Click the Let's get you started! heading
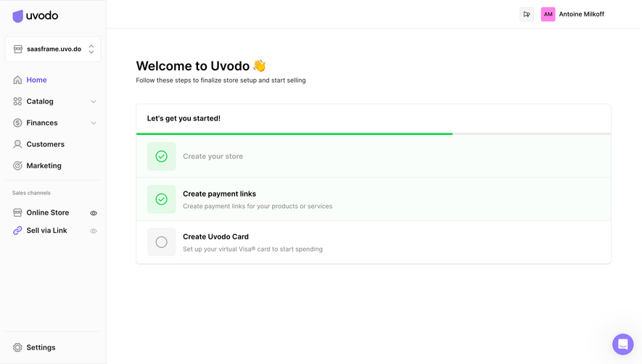642x364 pixels. click(x=184, y=118)
